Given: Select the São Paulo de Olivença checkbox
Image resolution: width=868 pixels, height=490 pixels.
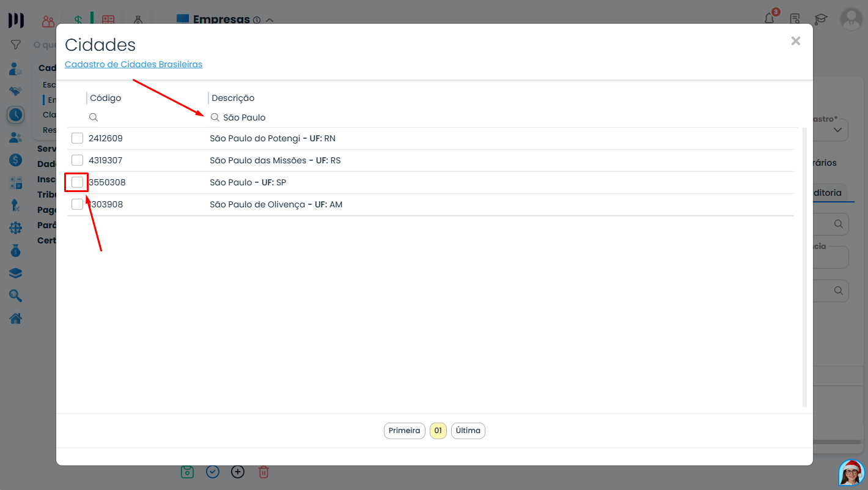Looking at the screenshot, I should tap(77, 204).
